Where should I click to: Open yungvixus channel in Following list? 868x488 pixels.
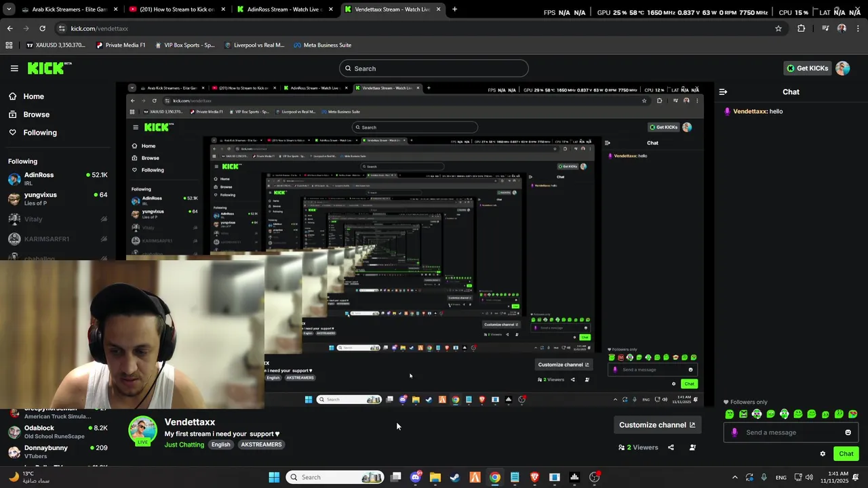58,199
